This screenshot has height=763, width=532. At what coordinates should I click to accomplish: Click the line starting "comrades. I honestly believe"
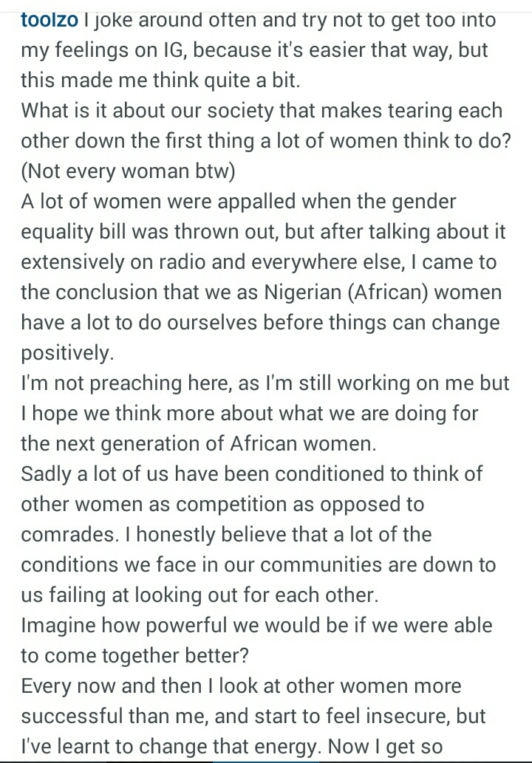(226, 535)
